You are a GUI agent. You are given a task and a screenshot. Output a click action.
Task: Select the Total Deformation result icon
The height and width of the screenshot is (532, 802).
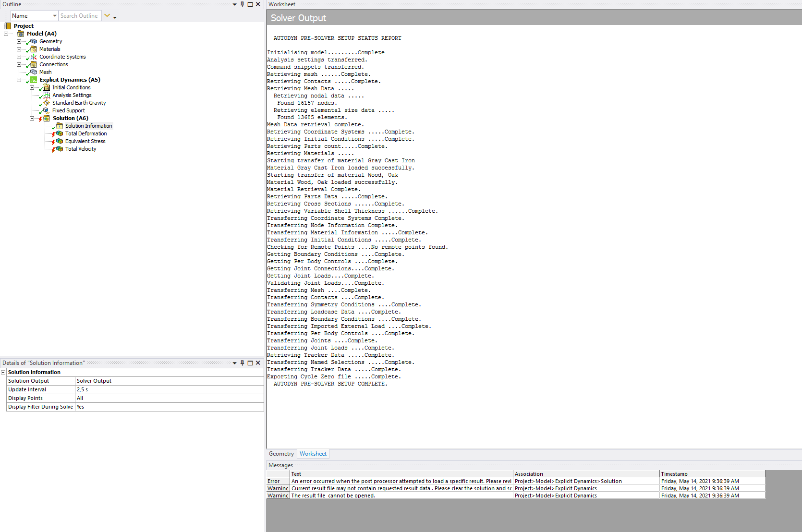[60, 133]
